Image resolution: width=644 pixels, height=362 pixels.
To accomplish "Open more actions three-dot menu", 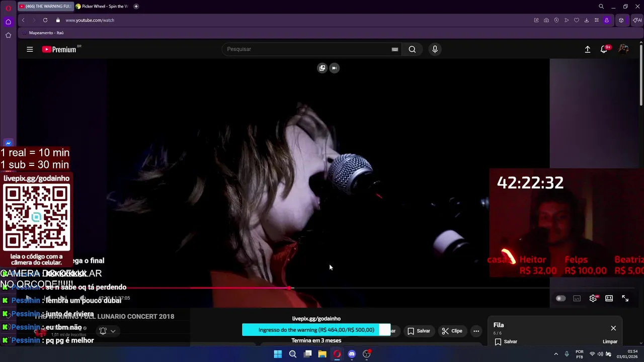I will point(476,331).
